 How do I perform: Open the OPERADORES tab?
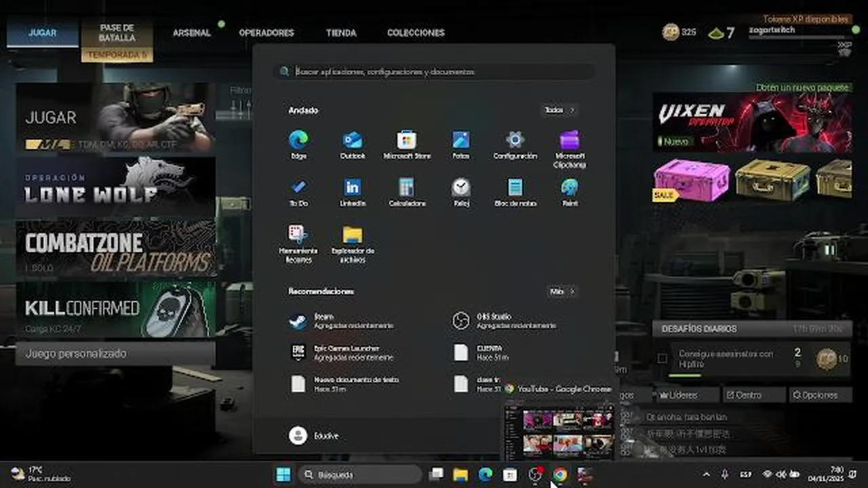coord(266,33)
